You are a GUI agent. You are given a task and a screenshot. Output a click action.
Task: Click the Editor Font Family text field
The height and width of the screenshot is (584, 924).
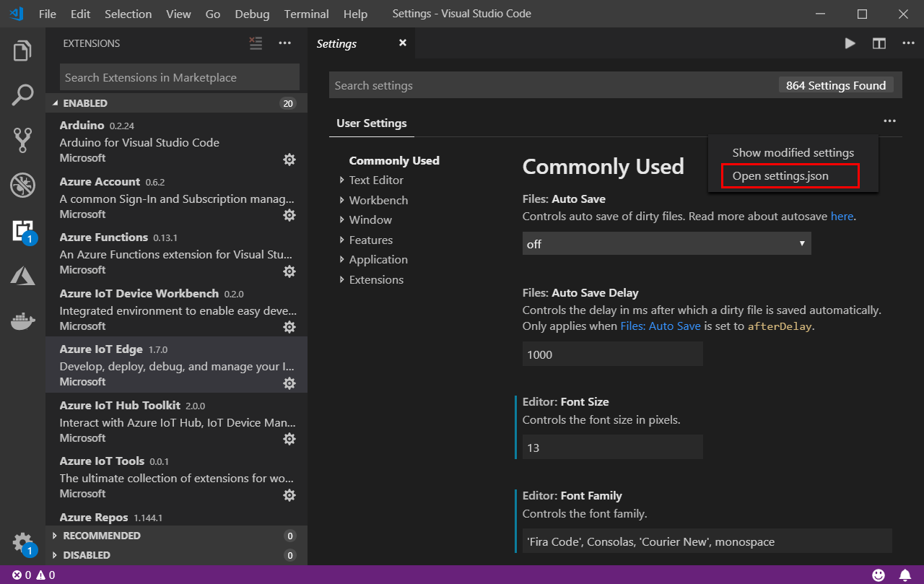click(x=707, y=541)
